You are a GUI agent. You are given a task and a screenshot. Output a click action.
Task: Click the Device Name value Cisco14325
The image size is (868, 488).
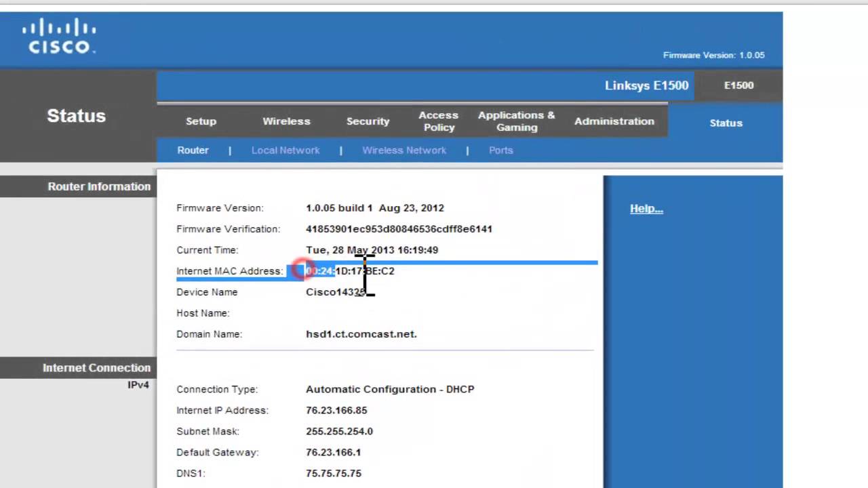coord(336,292)
